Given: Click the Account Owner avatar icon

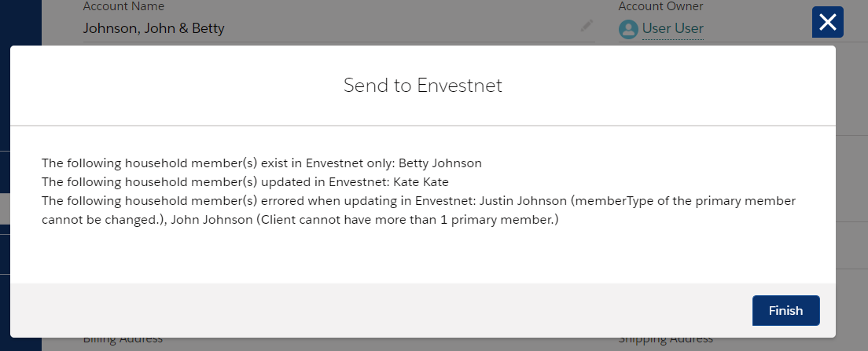Looking at the screenshot, I should point(628,29).
